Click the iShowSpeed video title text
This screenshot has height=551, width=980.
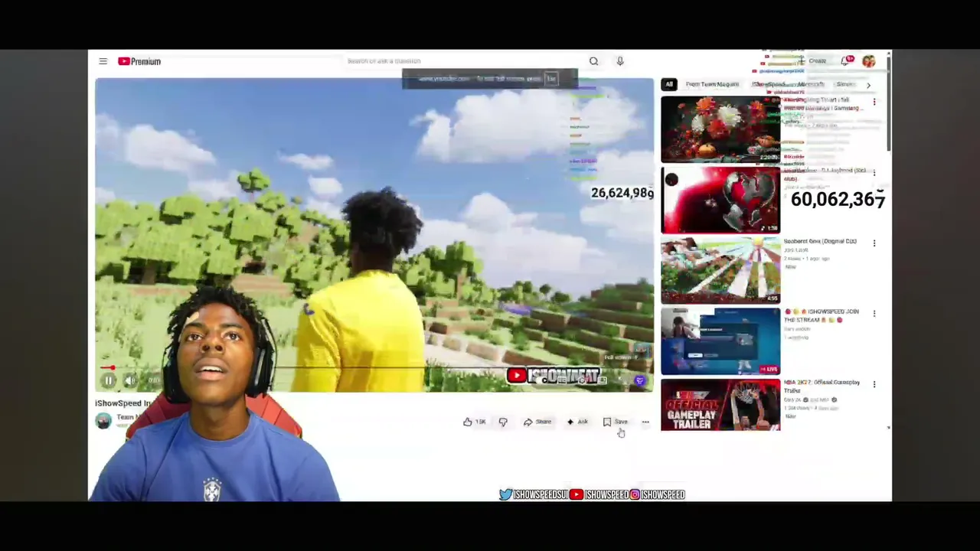[123, 403]
